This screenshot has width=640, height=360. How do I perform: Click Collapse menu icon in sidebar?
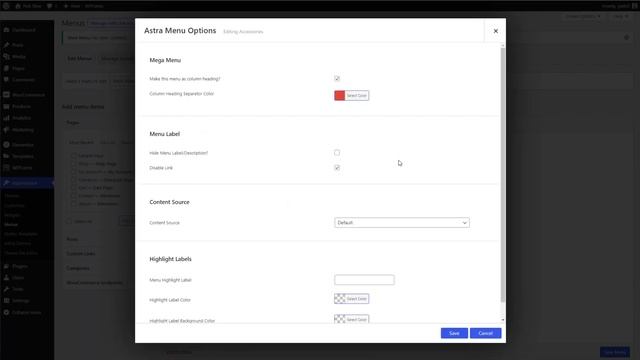point(7,312)
